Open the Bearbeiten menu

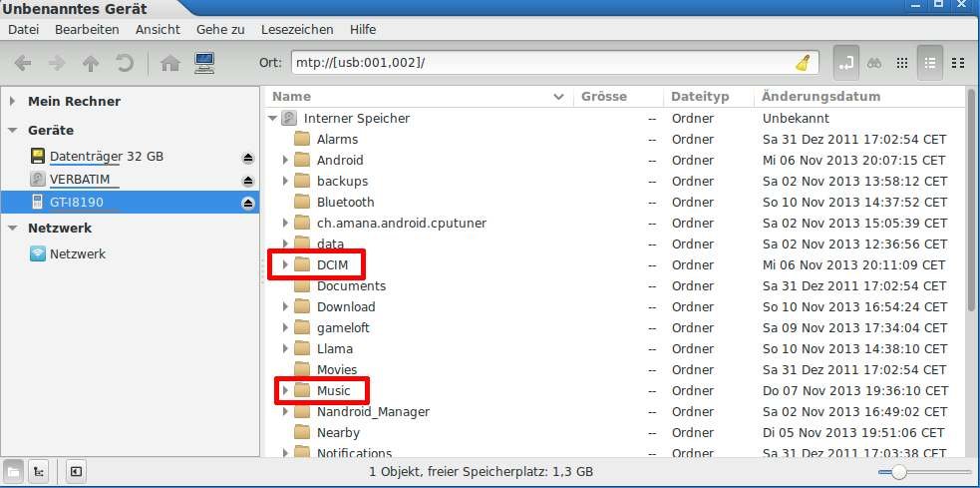87,29
